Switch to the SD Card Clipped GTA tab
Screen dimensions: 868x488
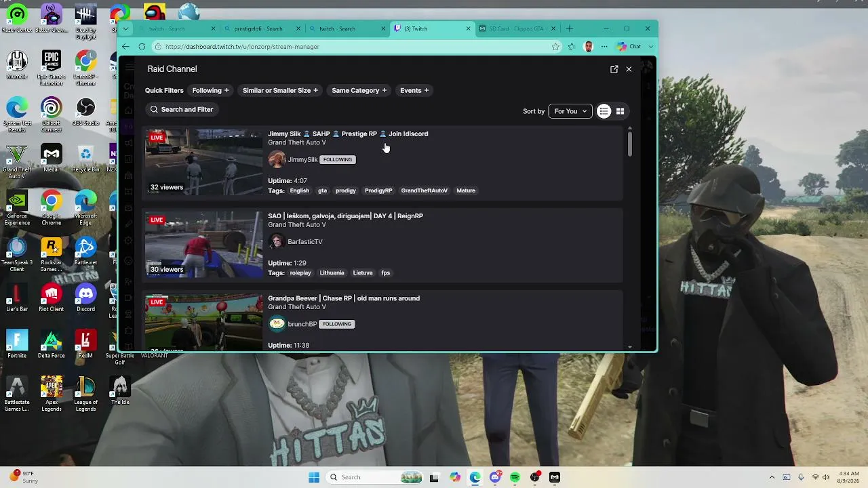point(517,28)
